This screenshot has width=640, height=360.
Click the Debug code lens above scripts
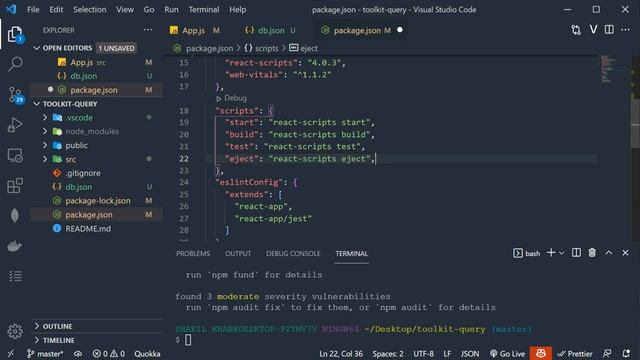tap(231, 98)
